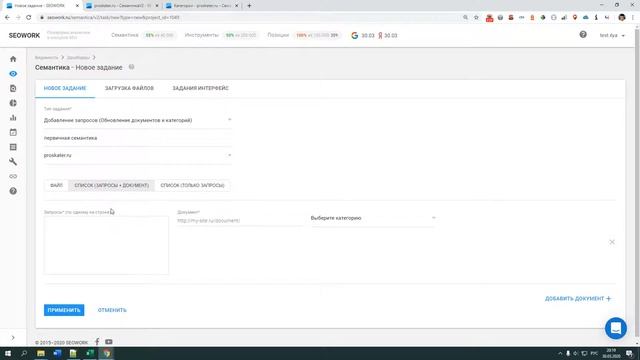Open the question mark icon in sidebar
Image resolution: width=640 pixels, height=360 pixels.
coord(13,191)
